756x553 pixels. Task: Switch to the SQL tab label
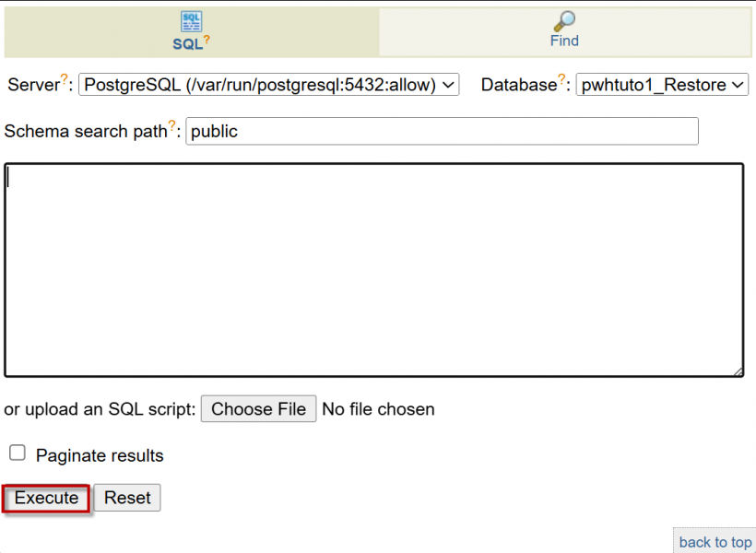[x=187, y=42]
